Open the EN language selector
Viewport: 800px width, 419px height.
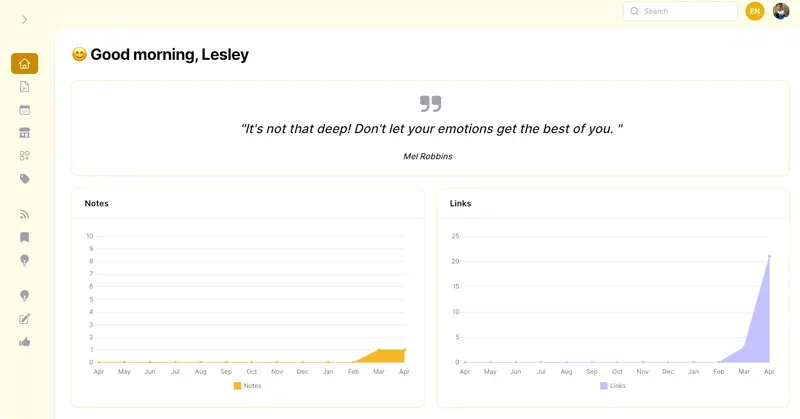[755, 11]
